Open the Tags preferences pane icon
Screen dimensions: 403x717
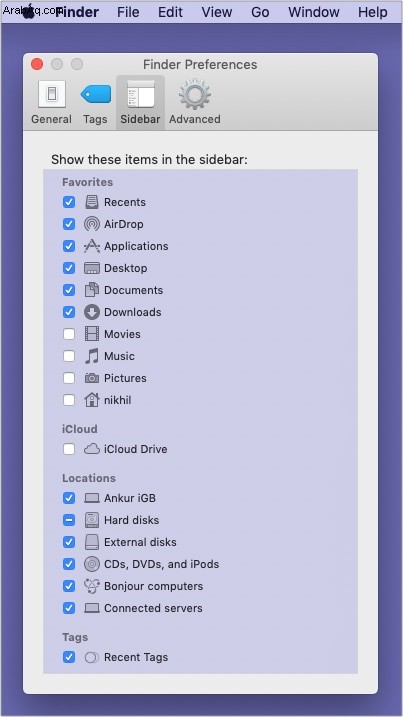click(96, 95)
